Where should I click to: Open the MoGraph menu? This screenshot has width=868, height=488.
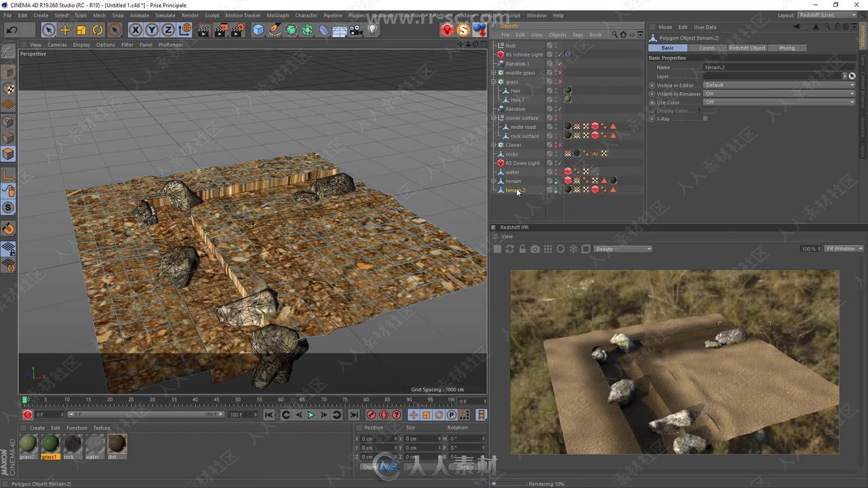(x=277, y=15)
